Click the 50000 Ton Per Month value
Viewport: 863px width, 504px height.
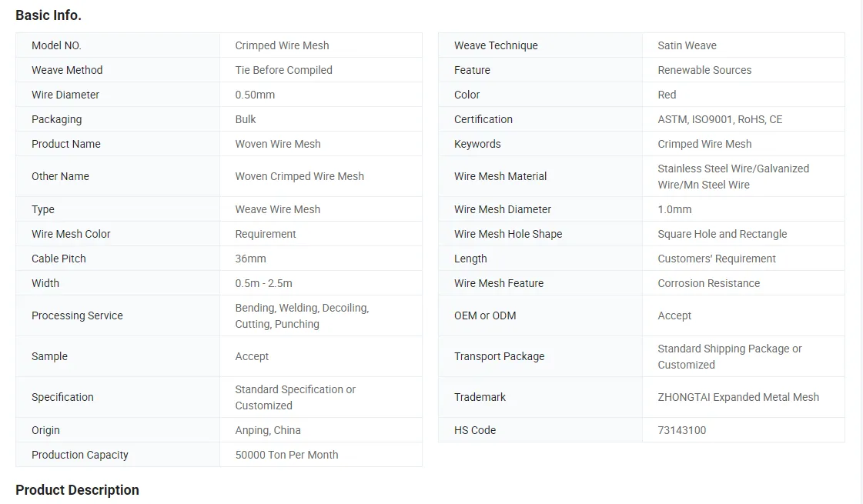pos(286,455)
